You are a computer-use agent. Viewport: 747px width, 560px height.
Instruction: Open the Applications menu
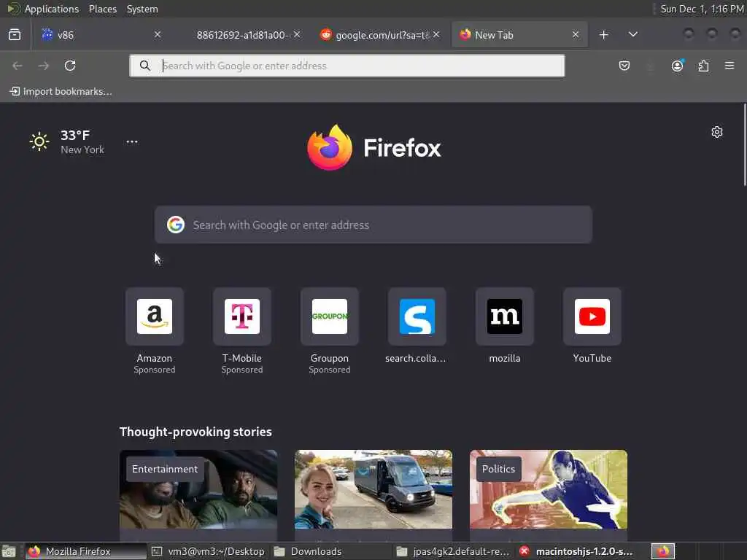click(52, 9)
